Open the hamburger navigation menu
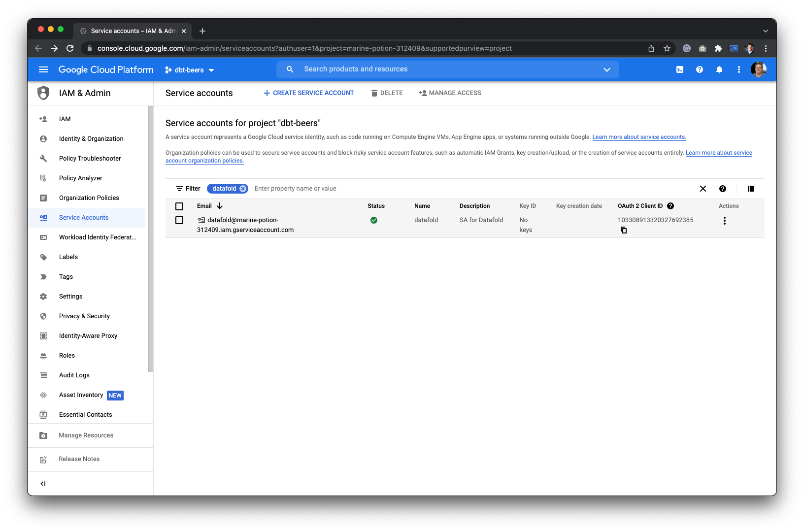Viewport: 804px width, 532px height. 43,69
